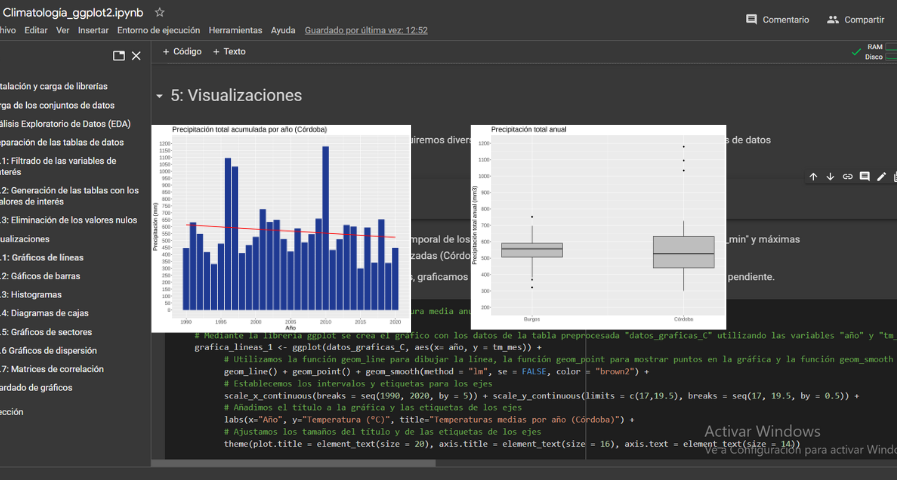Go to Preparación de las tablas de datos

pyautogui.click(x=62, y=142)
